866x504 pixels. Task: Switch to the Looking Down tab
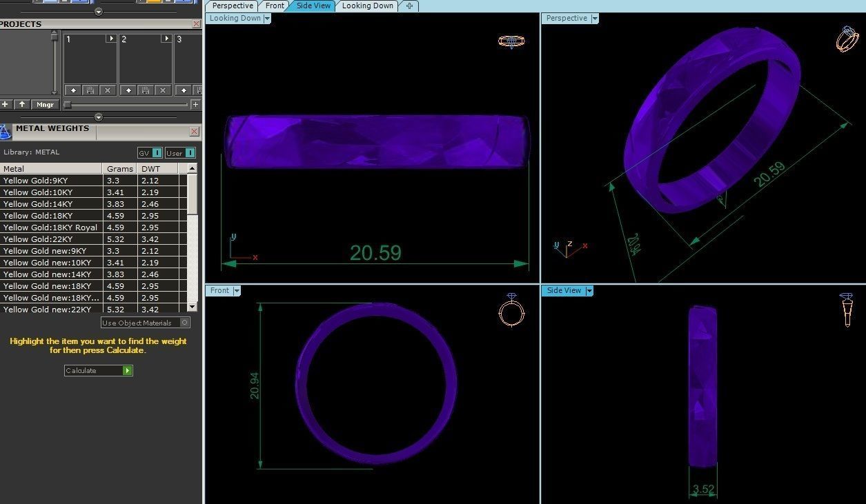(x=367, y=6)
